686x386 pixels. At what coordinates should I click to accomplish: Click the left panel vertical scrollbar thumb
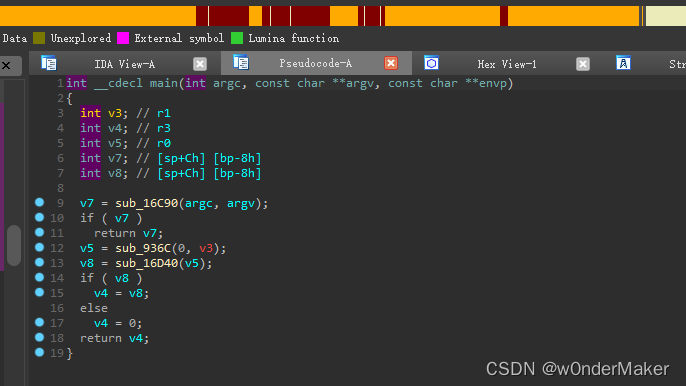click(14, 245)
